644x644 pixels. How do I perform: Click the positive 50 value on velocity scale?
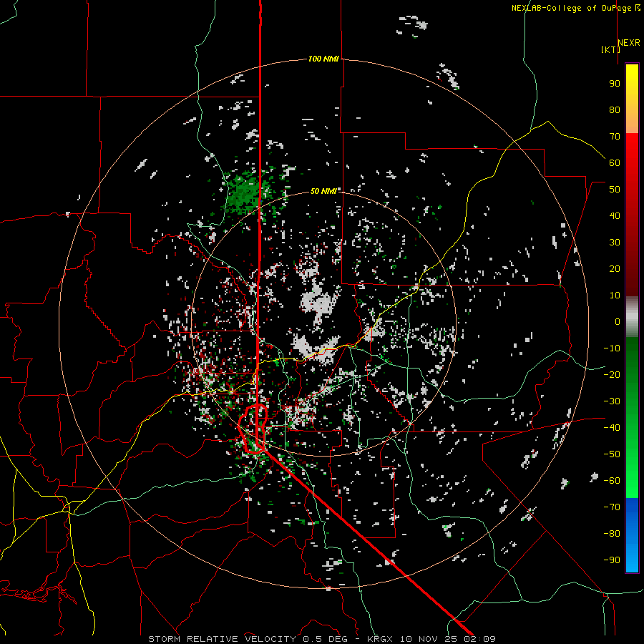(615, 190)
